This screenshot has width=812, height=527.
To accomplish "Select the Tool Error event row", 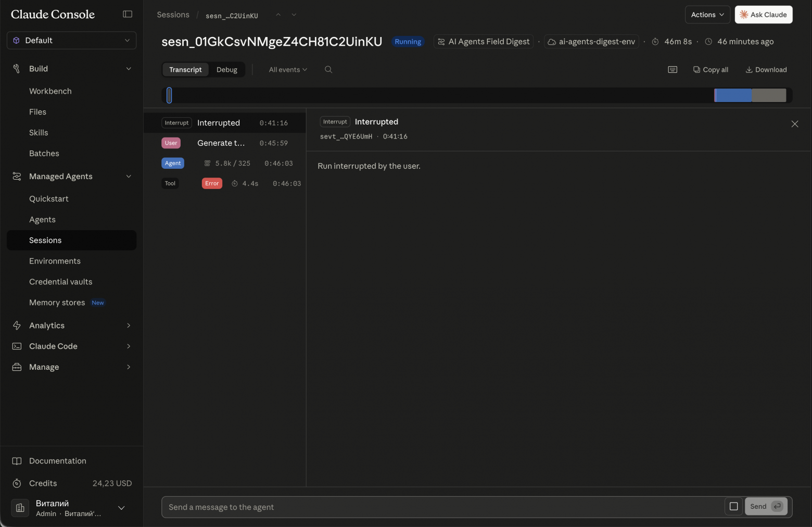I will pos(225,183).
